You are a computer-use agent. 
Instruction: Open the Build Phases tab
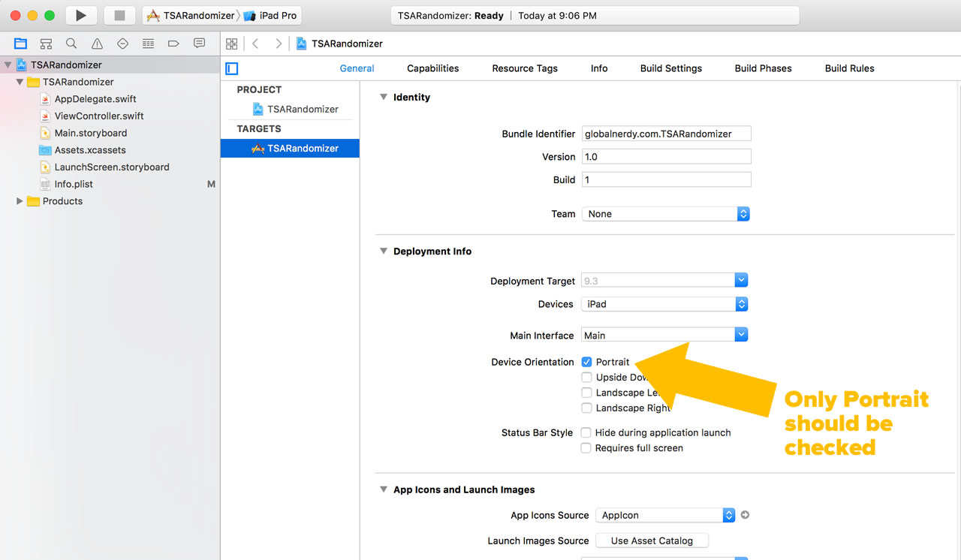point(764,68)
